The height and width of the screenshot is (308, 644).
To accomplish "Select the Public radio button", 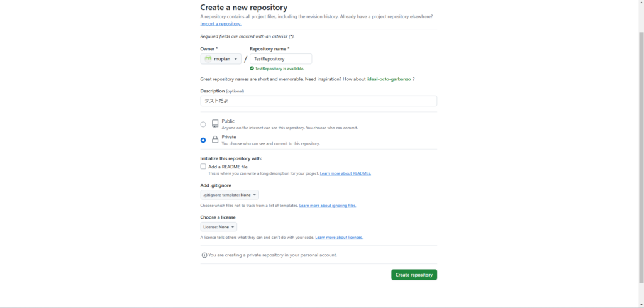I will pyautogui.click(x=203, y=124).
